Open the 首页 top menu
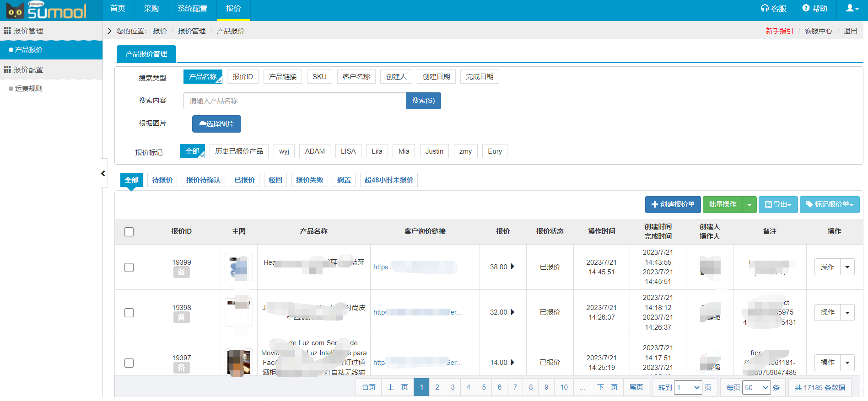This screenshot has height=401, width=868. tap(118, 9)
